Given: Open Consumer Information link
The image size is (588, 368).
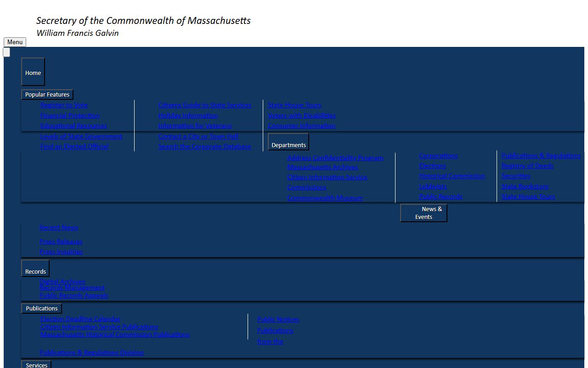Looking at the screenshot, I should [301, 126].
